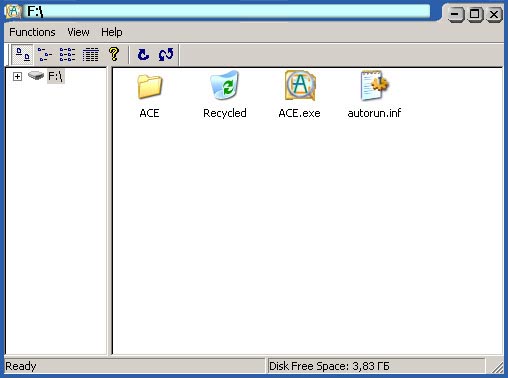
Task: Maximize the F:\ window
Action: click(474, 14)
